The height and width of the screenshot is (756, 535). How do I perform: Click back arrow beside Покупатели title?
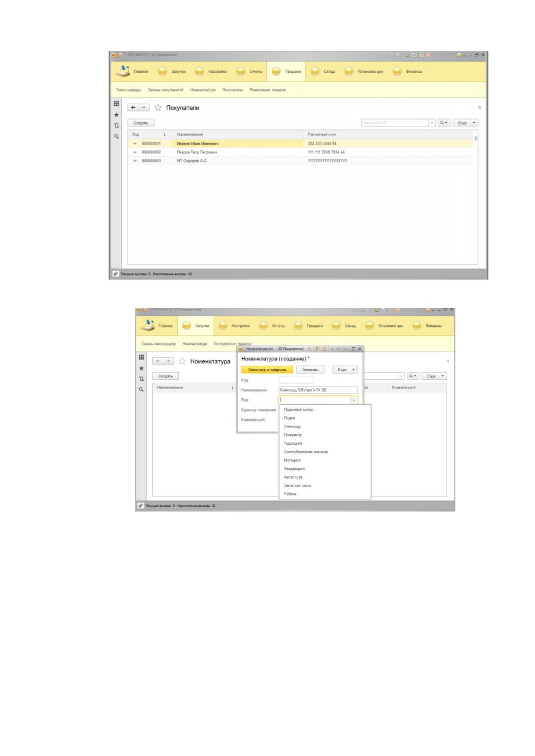(x=133, y=108)
